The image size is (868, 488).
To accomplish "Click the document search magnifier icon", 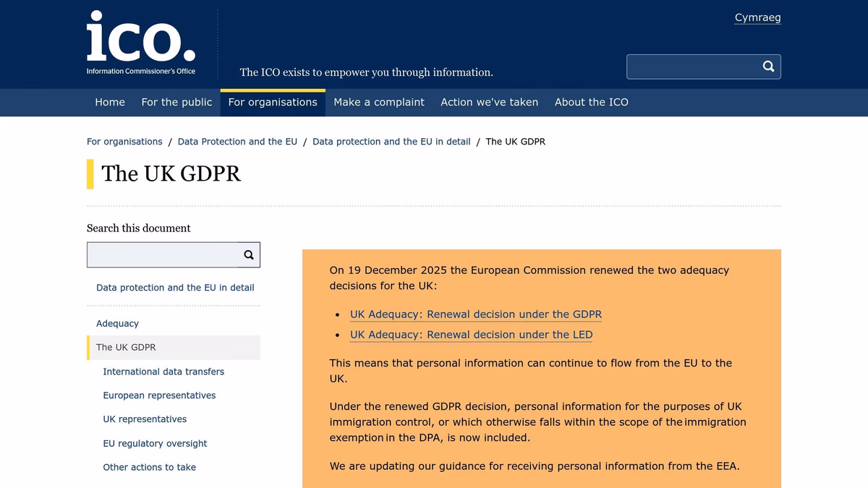I will point(249,254).
